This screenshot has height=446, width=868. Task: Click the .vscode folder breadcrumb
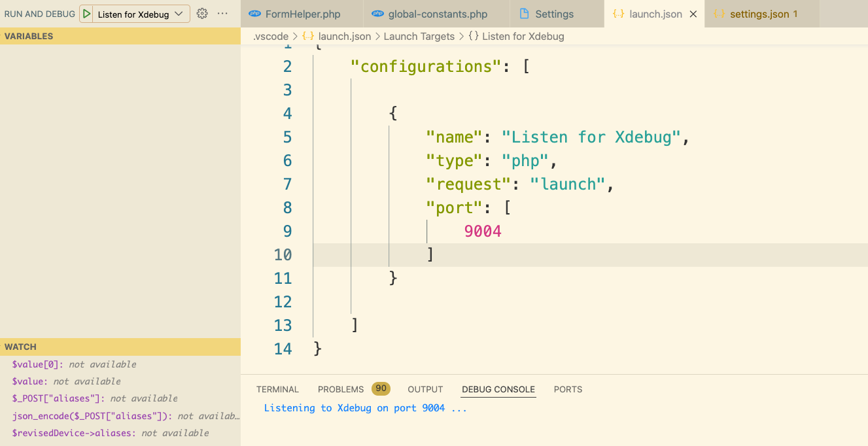(271, 37)
